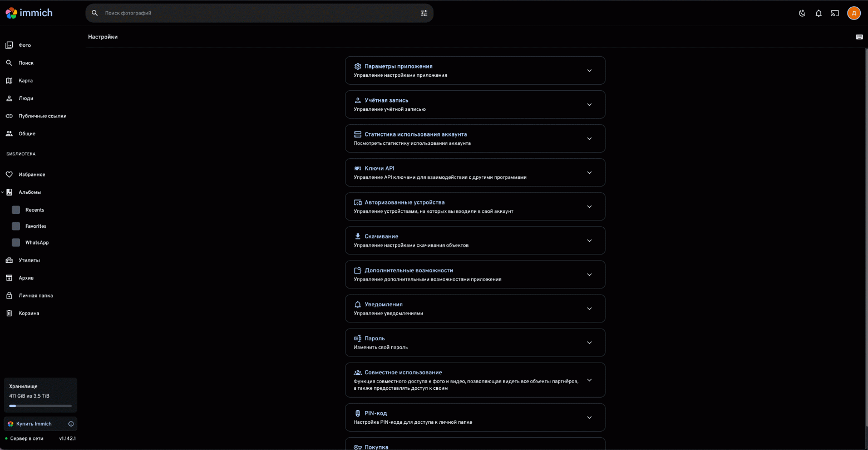Open Корзина from sidebar
This screenshot has width=868, height=450.
[x=28, y=314]
